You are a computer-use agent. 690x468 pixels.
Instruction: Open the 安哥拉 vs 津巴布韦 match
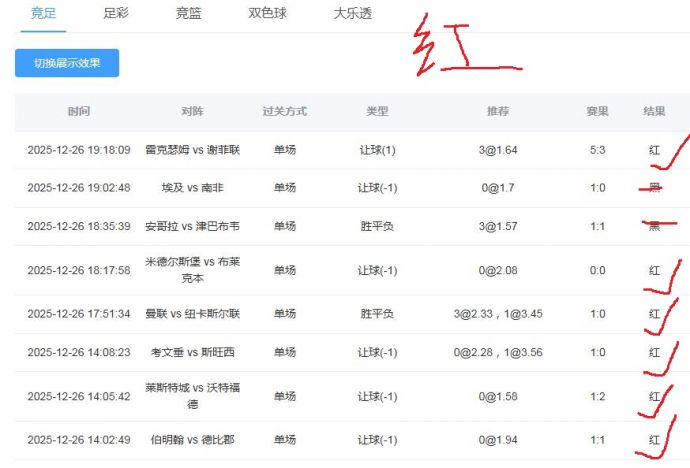[x=193, y=226]
